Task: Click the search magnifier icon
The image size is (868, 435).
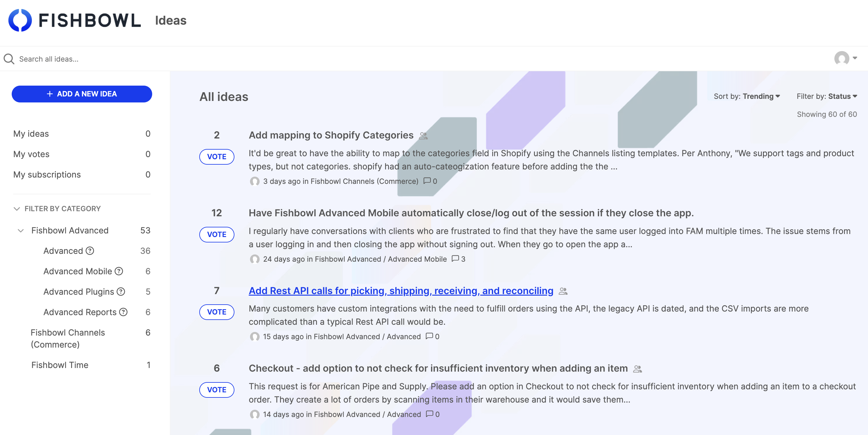Action: (9, 59)
